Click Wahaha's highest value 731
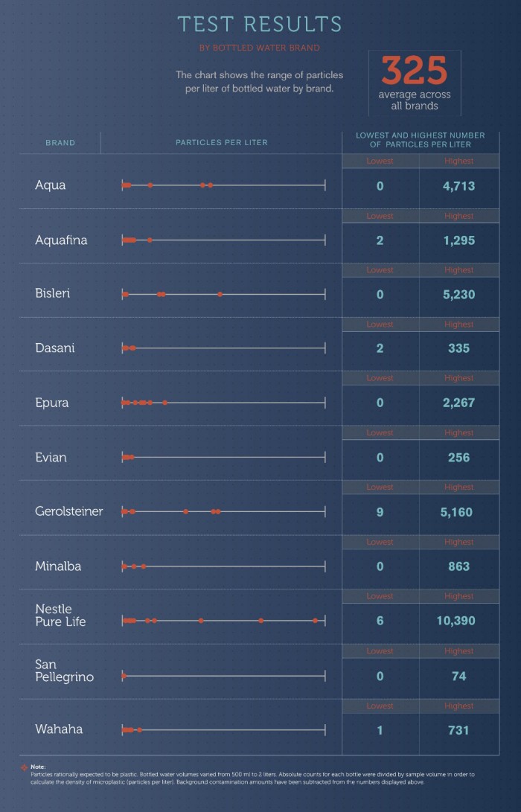Viewport: 521px width, 812px height. pyautogui.click(x=458, y=730)
